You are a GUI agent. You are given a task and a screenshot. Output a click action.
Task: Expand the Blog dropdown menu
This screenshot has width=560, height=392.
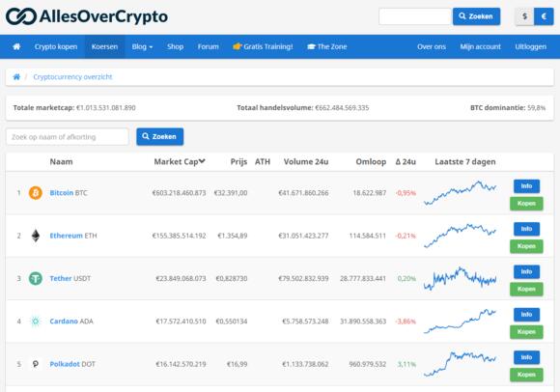coord(142,46)
